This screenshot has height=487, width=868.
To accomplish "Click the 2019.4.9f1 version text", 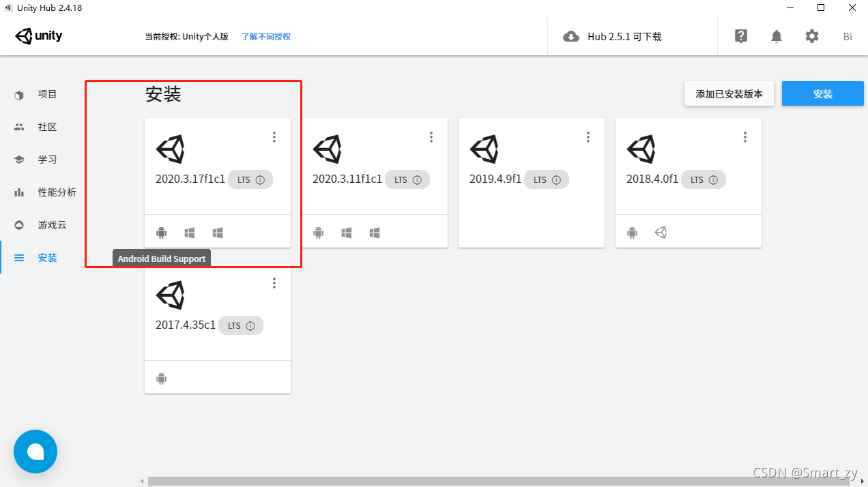I will (495, 179).
